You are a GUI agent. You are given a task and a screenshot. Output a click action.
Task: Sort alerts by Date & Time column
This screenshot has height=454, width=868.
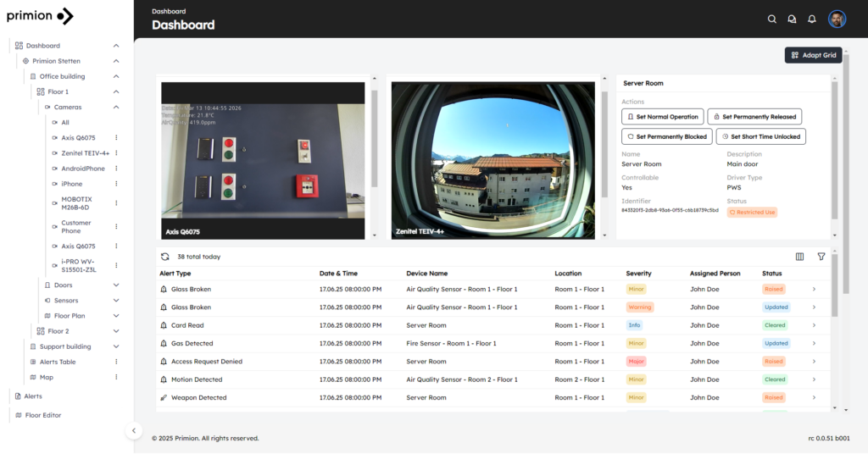[x=338, y=274]
